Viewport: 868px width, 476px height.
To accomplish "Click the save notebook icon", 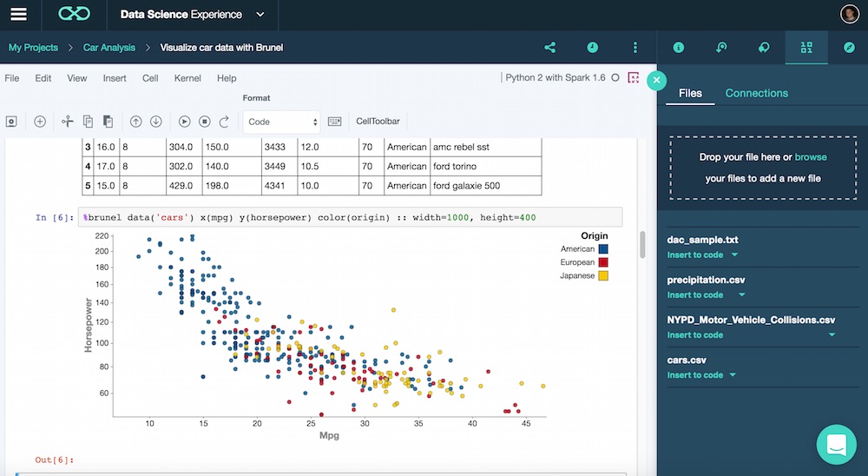I will (x=12, y=122).
